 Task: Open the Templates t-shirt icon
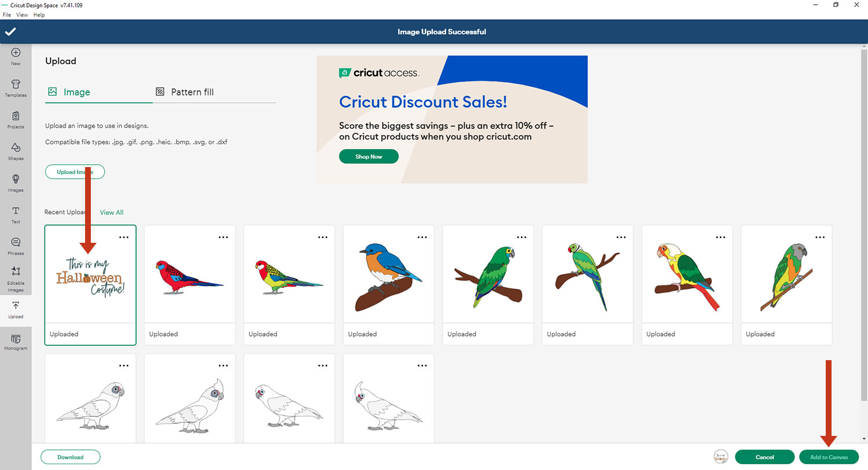[16, 84]
